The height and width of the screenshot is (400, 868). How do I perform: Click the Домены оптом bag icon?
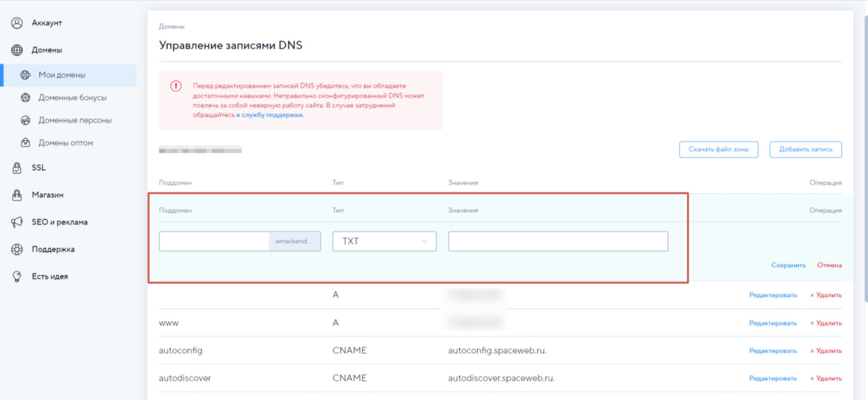click(x=25, y=143)
